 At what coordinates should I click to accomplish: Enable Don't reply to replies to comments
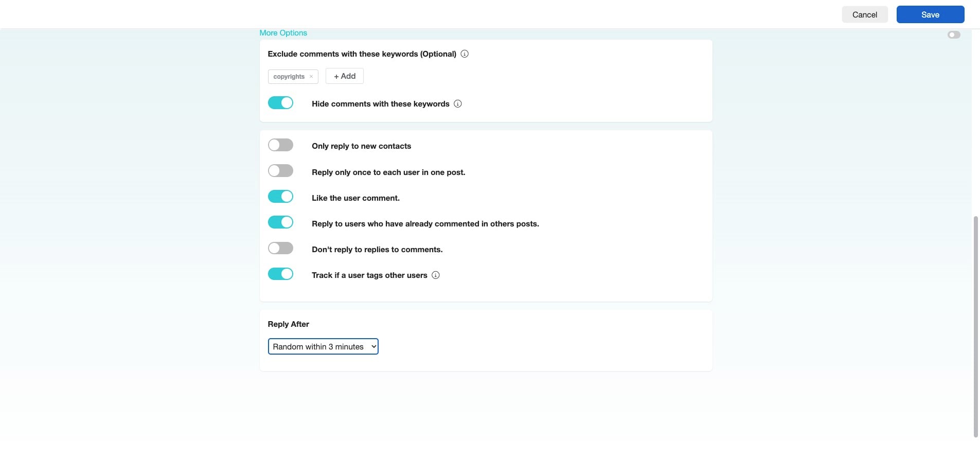(280, 249)
